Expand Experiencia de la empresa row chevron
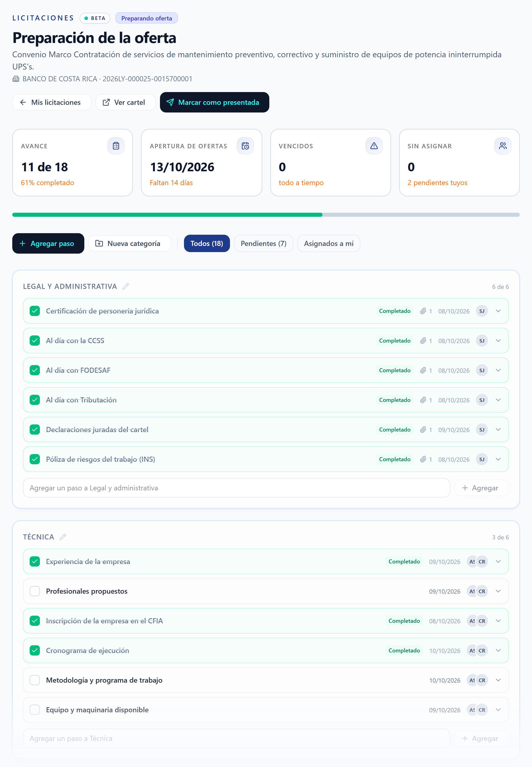The height and width of the screenshot is (767, 532). (x=498, y=562)
